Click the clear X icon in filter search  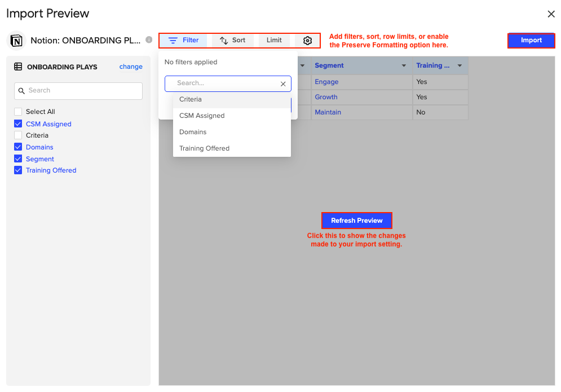click(x=283, y=83)
